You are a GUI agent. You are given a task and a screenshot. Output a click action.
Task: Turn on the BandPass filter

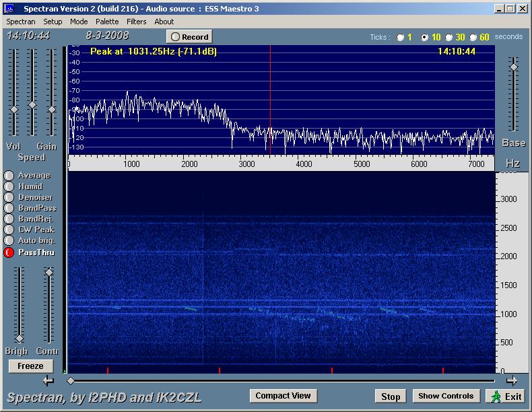pyautogui.click(x=9, y=208)
